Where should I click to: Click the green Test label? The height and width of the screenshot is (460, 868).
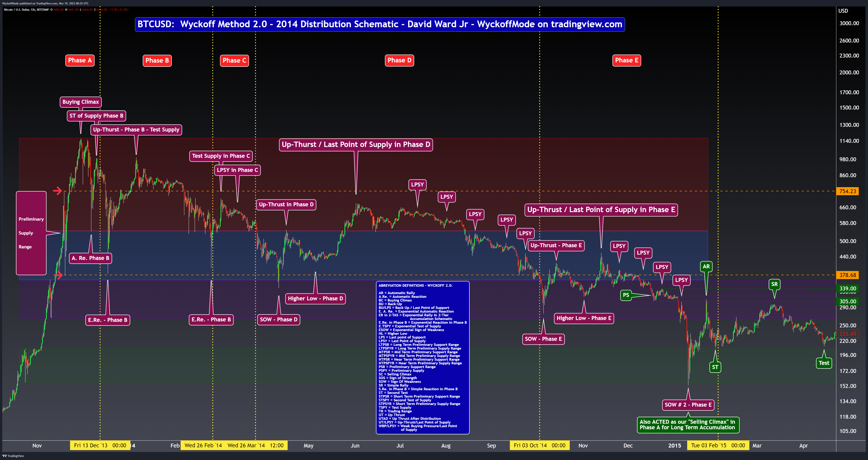click(824, 363)
